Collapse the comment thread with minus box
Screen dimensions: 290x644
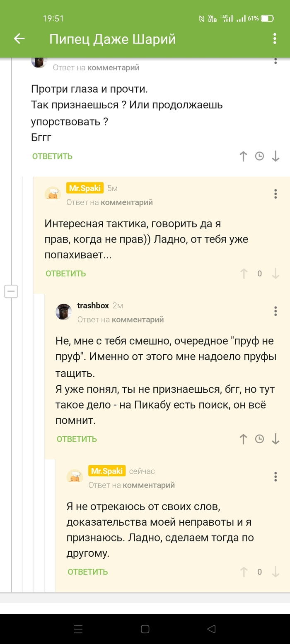(x=11, y=291)
